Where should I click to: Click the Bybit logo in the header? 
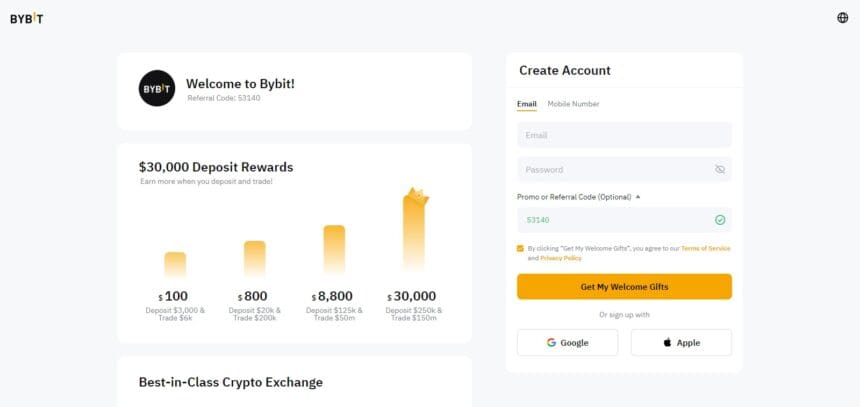click(x=26, y=19)
